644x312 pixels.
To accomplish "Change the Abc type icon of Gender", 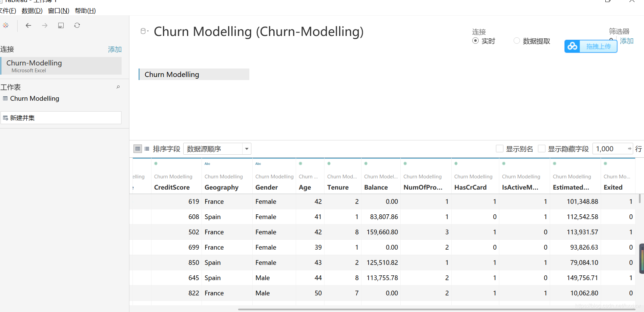I will pos(258,163).
